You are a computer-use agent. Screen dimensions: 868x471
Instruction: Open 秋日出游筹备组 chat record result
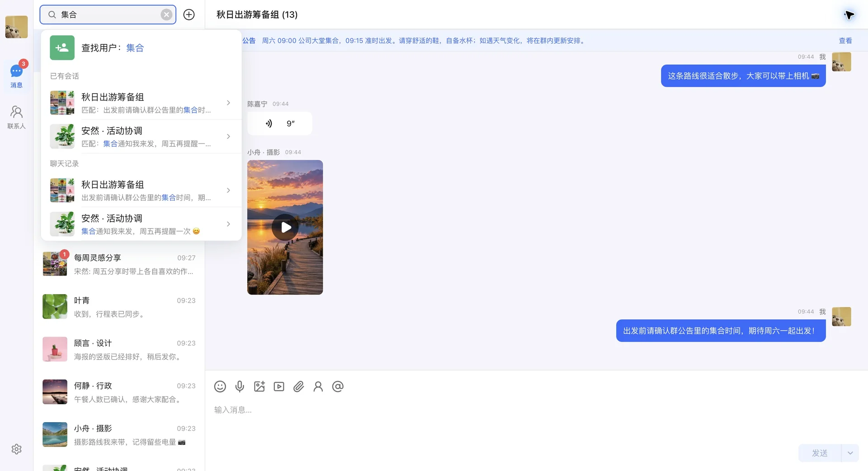click(x=141, y=190)
